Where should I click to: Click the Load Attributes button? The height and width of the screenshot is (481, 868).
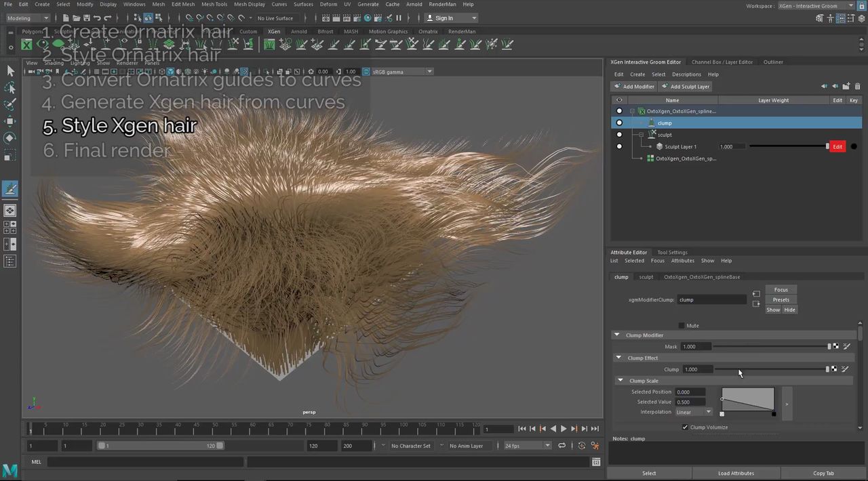[736, 473]
